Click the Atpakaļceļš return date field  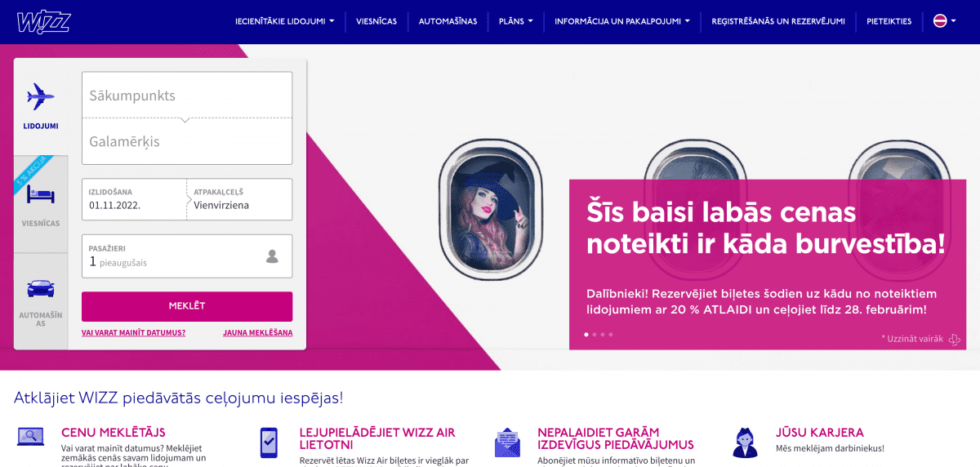pyautogui.click(x=239, y=199)
